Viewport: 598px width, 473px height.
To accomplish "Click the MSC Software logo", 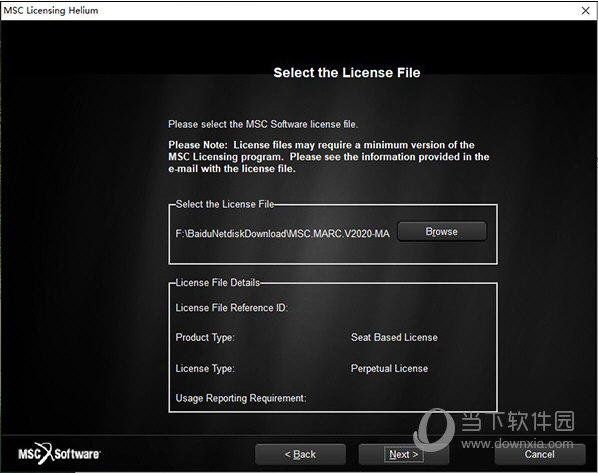I will click(x=59, y=454).
